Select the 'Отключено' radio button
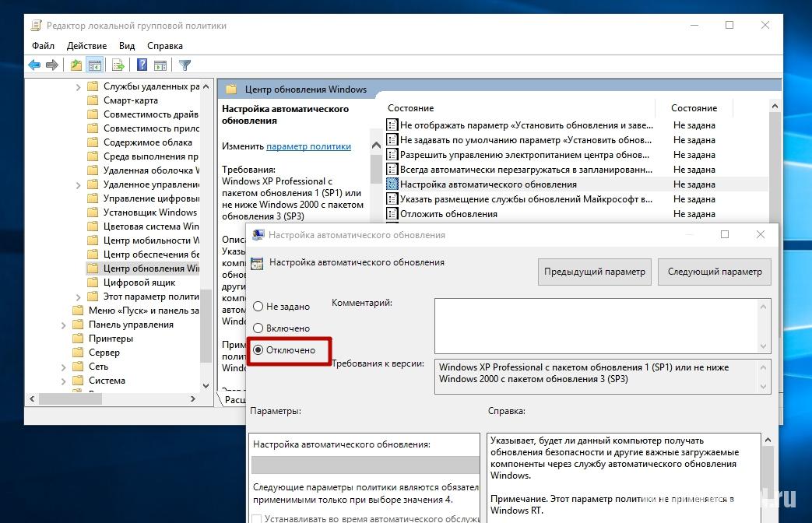812x523 pixels. coord(258,350)
